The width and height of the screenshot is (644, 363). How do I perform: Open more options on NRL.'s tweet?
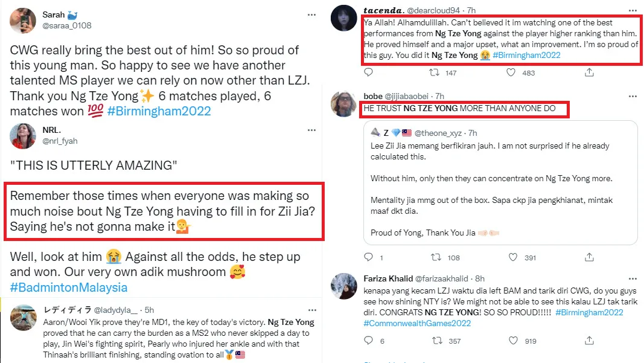(x=311, y=130)
